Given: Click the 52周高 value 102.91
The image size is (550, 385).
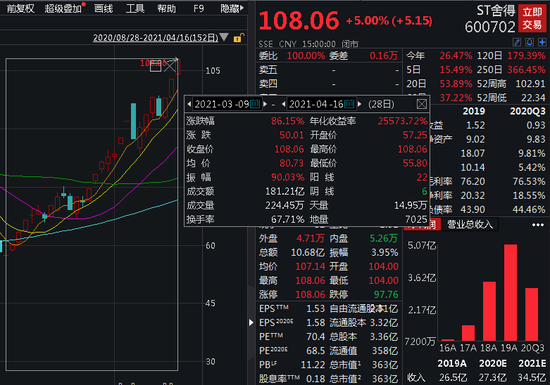Looking at the screenshot, I should [530, 84].
